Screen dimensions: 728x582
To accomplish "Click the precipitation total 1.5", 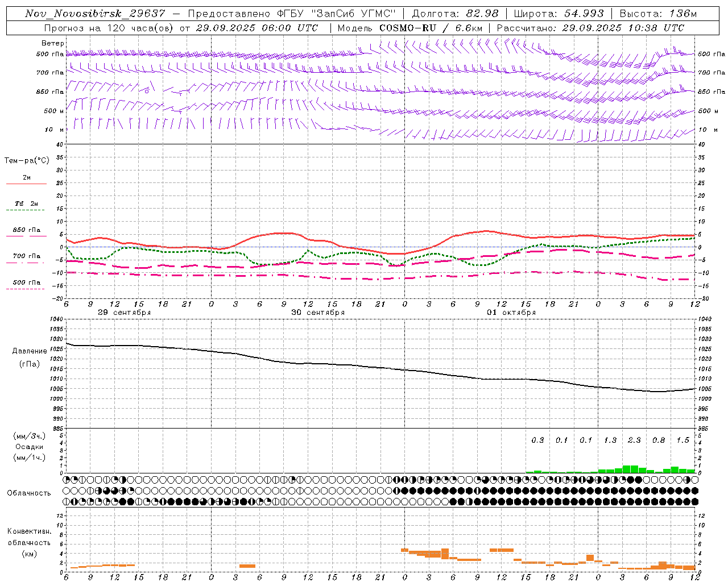I will point(682,440).
